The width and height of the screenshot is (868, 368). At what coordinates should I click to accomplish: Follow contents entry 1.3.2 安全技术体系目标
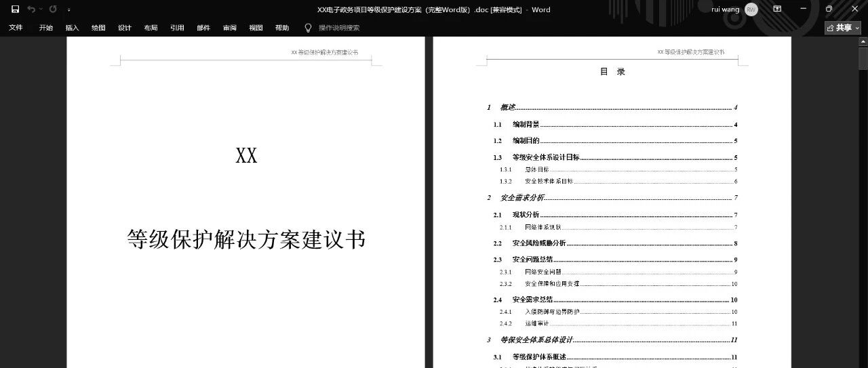click(618, 182)
